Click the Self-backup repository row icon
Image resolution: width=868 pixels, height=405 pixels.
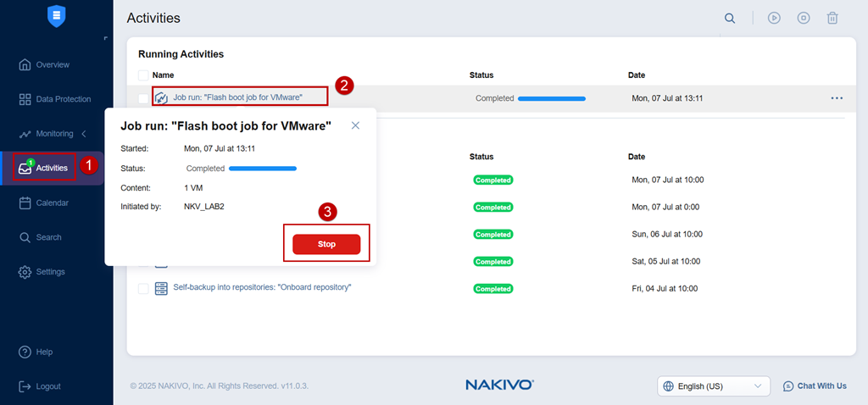pos(161,288)
